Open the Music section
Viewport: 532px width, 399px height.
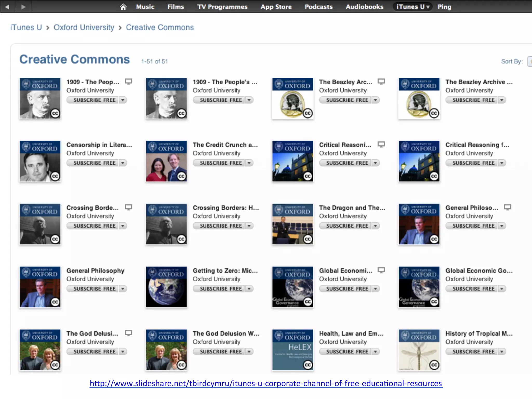pyautogui.click(x=145, y=7)
